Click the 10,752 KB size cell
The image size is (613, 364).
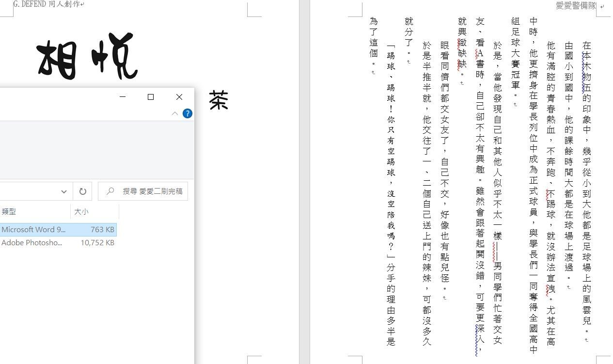[x=97, y=243]
